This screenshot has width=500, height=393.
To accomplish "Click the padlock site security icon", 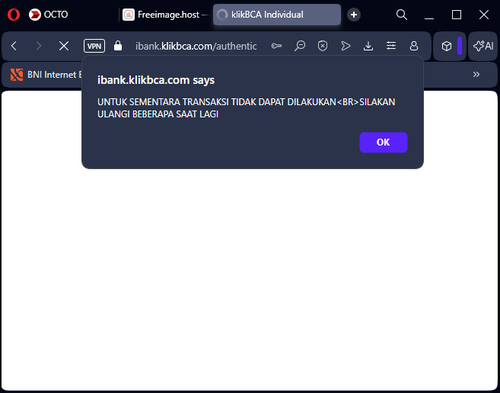I will coord(118,46).
